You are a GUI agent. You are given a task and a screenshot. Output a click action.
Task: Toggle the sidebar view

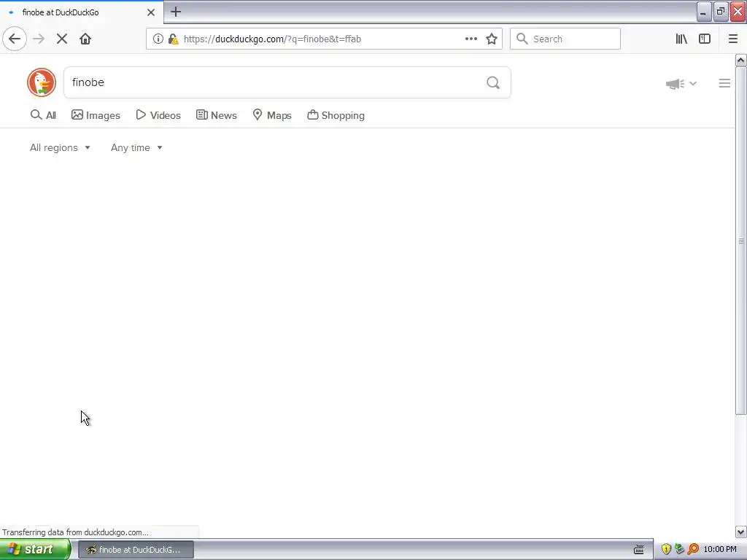(705, 39)
